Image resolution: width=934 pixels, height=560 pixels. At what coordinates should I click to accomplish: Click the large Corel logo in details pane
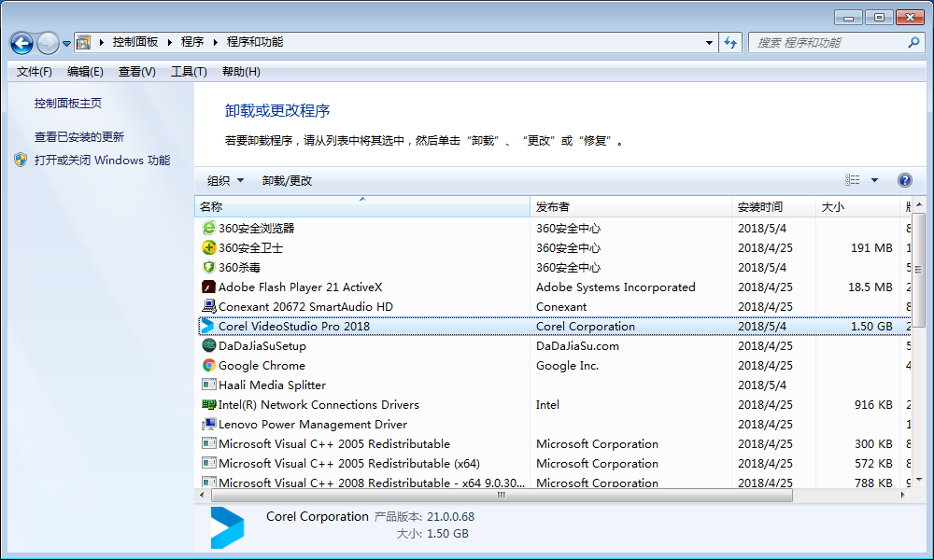coord(228,528)
